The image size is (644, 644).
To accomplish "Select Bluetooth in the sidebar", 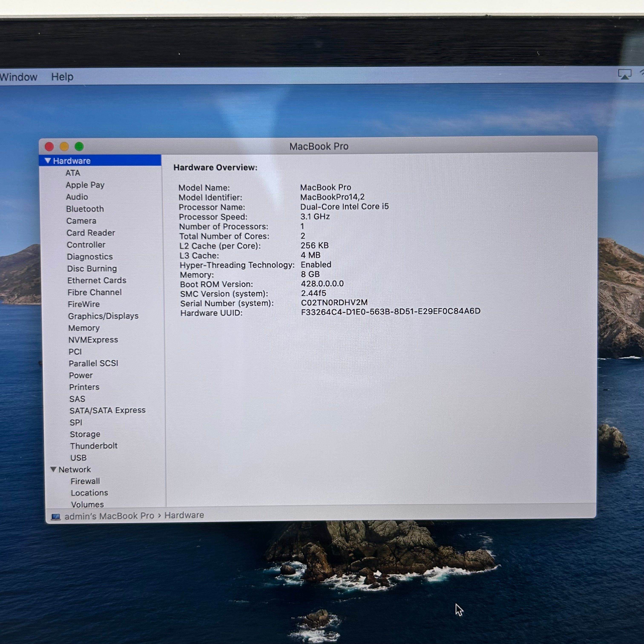I will pos(85,209).
